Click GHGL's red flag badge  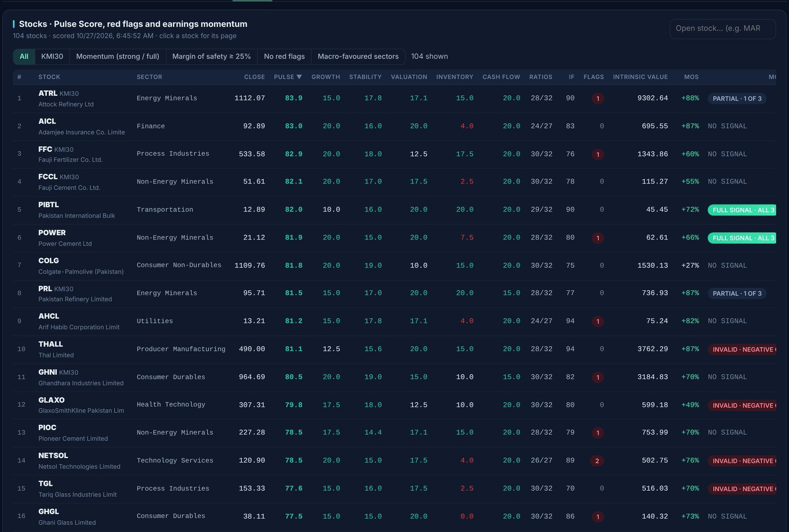(x=598, y=517)
